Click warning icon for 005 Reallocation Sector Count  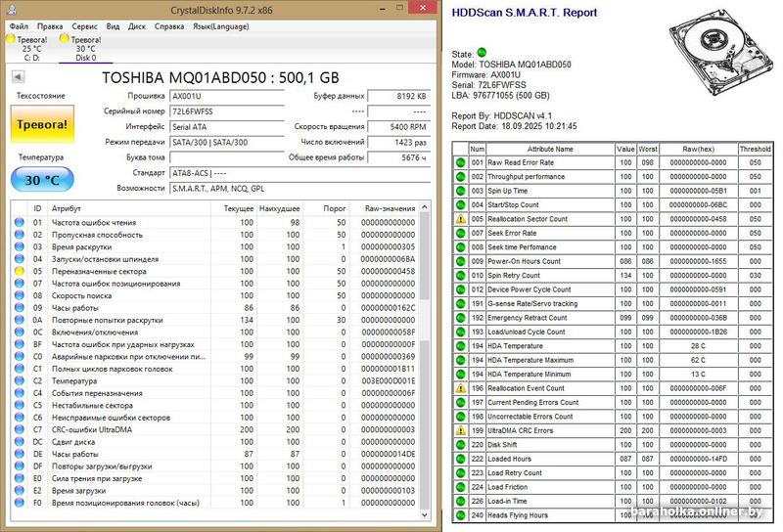pos(460,219)
